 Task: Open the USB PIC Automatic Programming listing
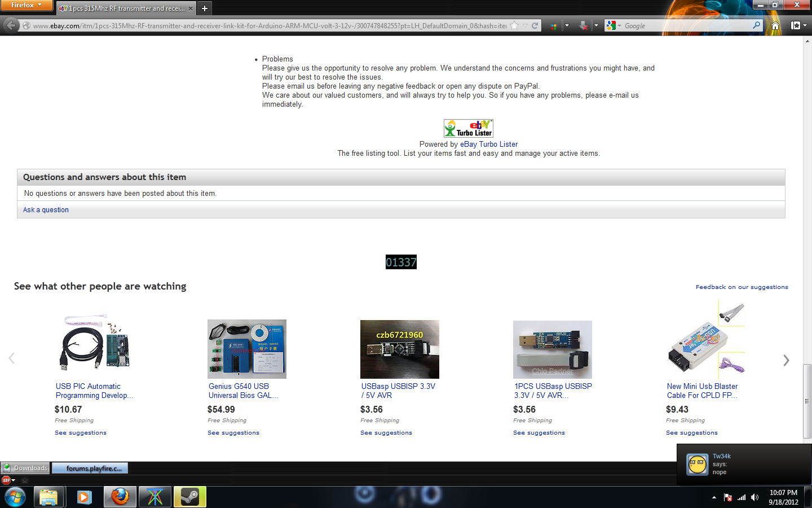tap(94, 391)
